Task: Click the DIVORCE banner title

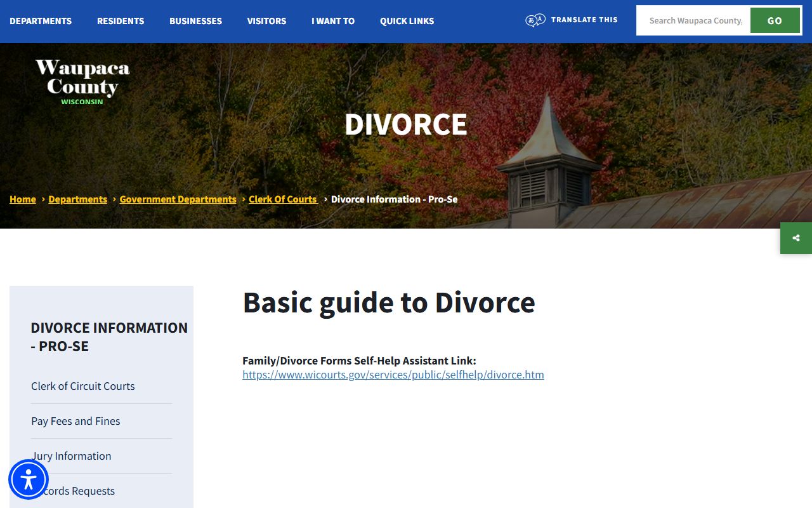Action: tap(406, 124)
